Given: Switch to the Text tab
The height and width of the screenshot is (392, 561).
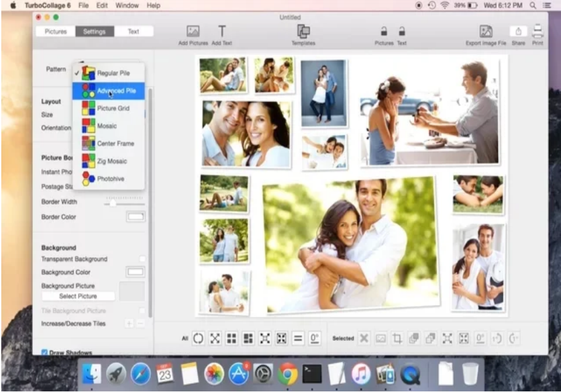Looking at the screenshot, I should pos(134,32).
